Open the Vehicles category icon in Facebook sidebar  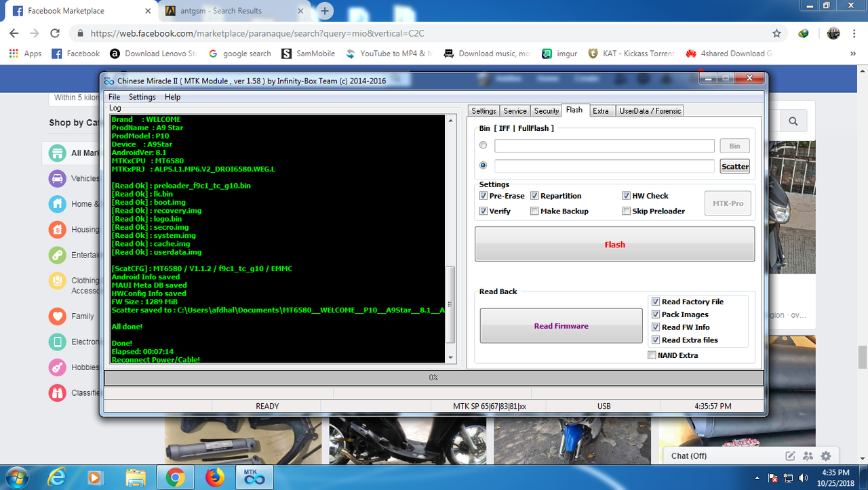58,179
